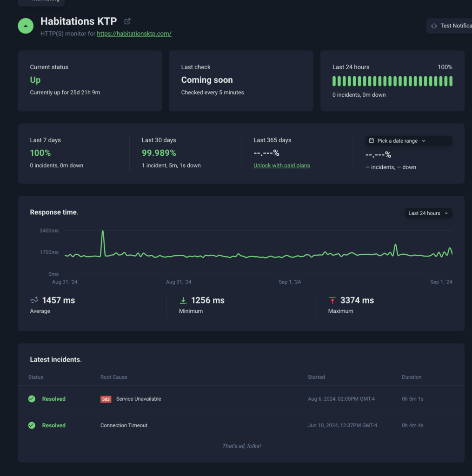Click the 503 error badge icon
This screenshot has width=472, height=476.
(x=106, y=399)
